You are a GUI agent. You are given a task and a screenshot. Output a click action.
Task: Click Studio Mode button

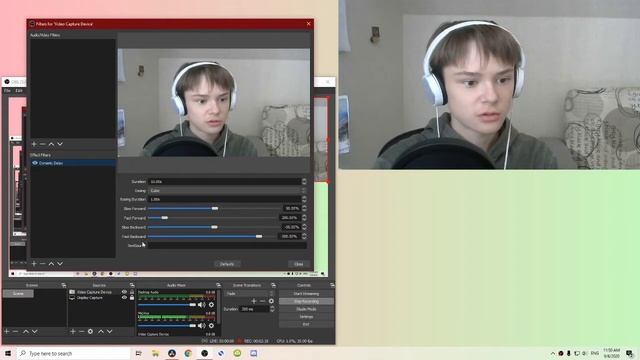click(306, 309)
